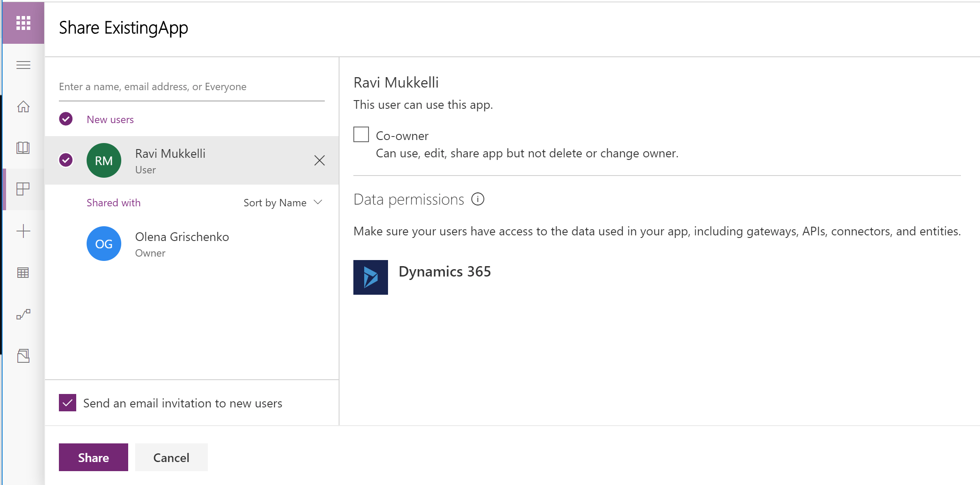Collapse the navigation with the hamburger icon
Image resolution: width=980 pixels, height=485 pixels.
click(x=23, y=65)
